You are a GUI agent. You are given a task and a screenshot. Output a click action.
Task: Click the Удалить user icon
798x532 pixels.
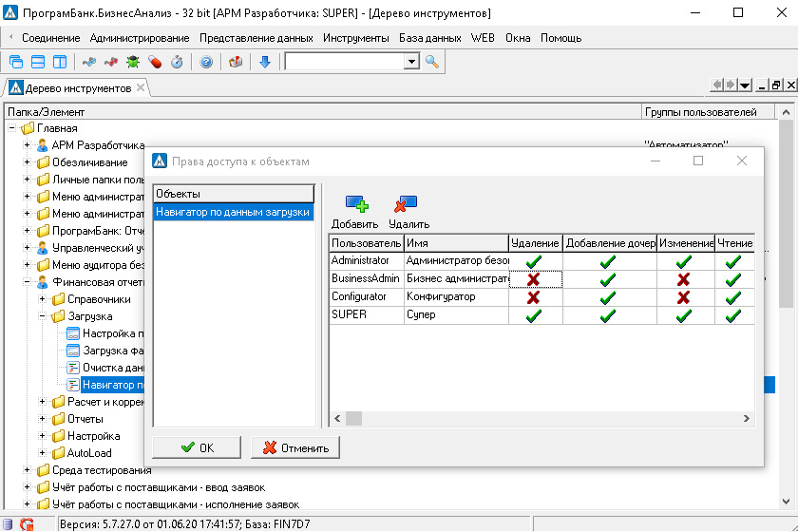coord(408,203)
